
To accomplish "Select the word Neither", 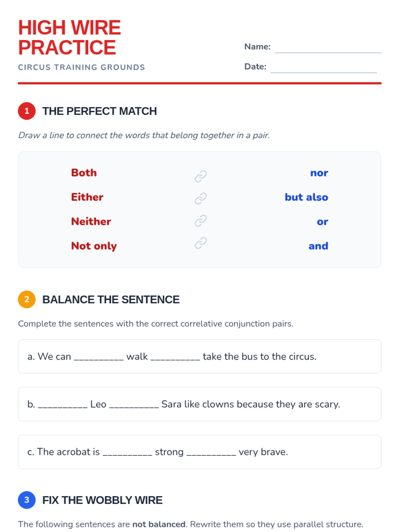I will (91, 221).
